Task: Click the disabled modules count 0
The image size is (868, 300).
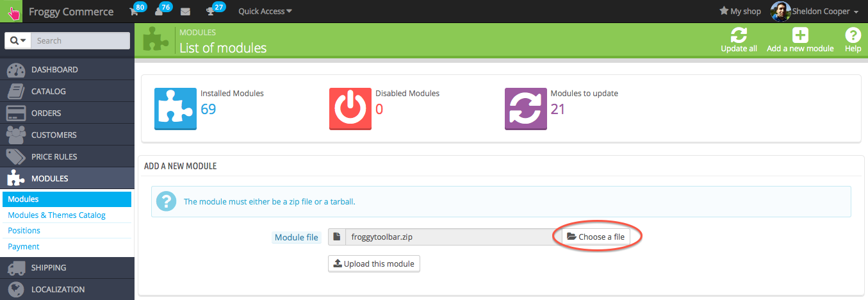Action: [379, 109]
